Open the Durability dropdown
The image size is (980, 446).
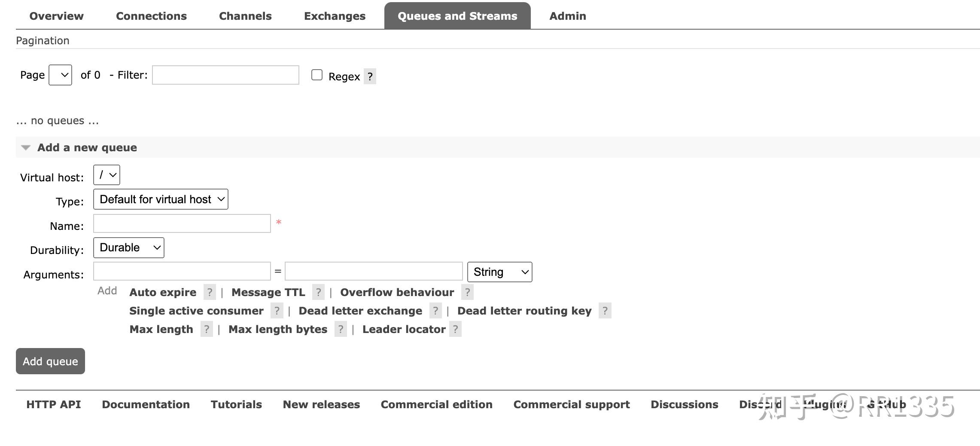[128, 247]
